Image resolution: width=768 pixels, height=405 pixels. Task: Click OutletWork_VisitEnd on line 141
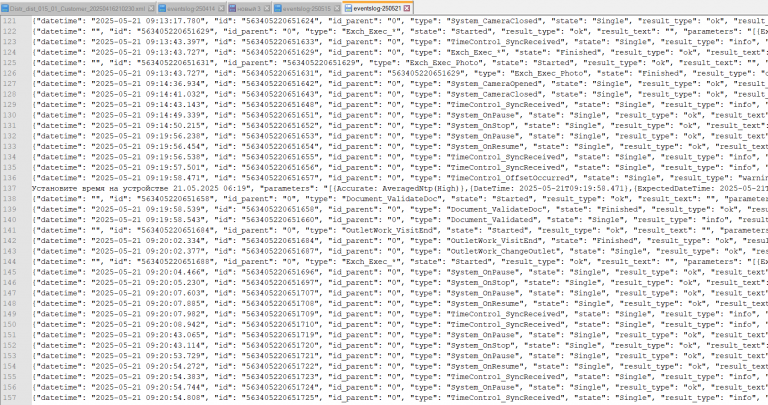(389, 230)
